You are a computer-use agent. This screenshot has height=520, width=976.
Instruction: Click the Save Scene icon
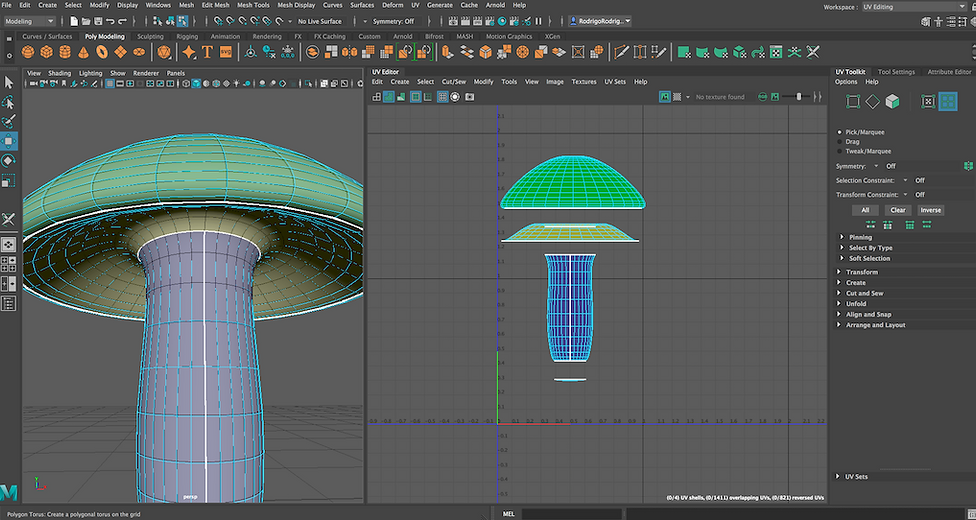coord(98,21)
